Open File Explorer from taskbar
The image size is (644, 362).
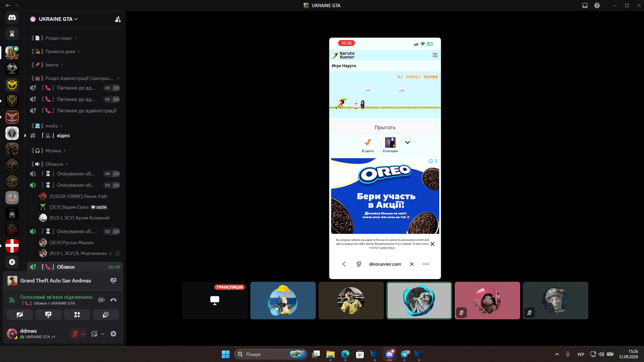click(x=330, y=354)
